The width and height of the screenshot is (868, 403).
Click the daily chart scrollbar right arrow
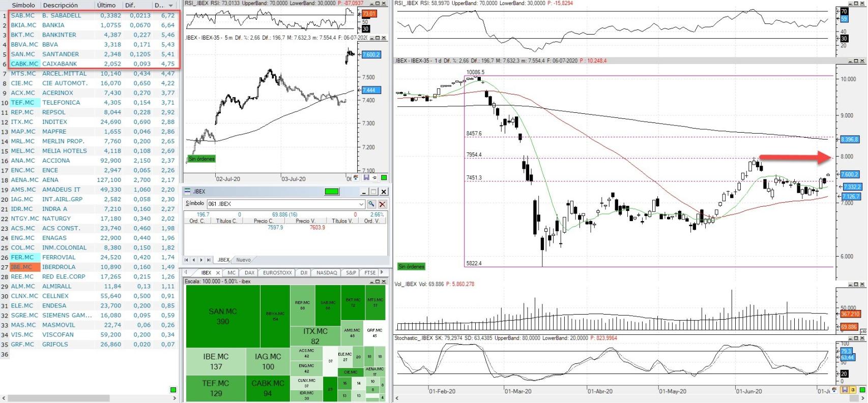point(863,398)
